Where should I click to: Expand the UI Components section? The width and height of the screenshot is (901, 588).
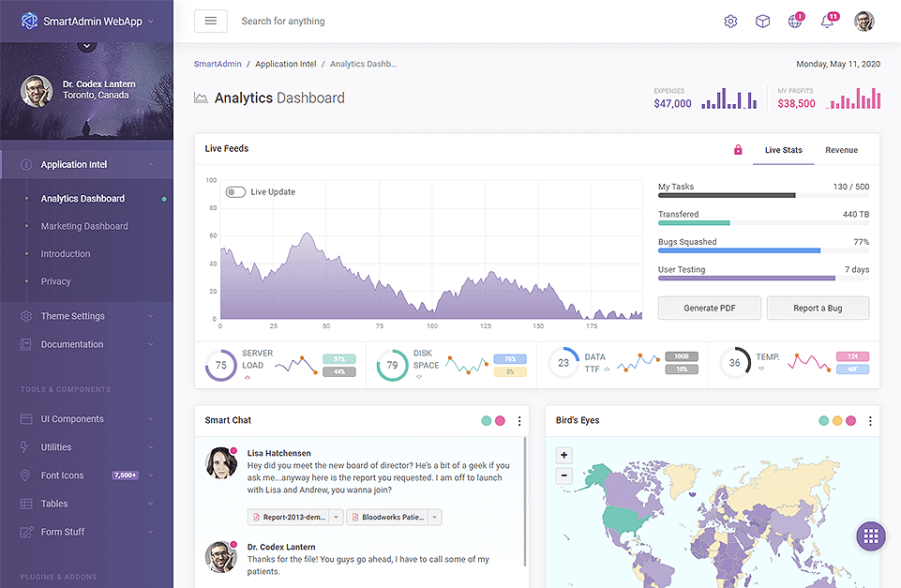tap(86, 419)
